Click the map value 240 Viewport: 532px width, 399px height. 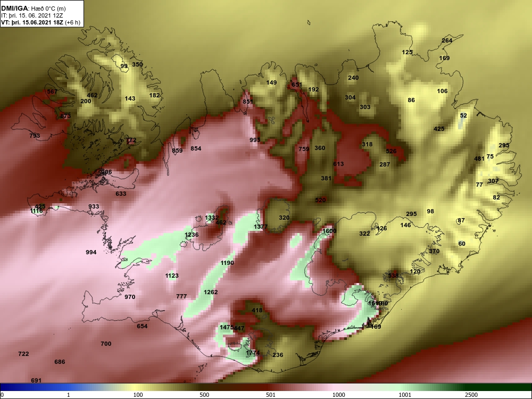[x=353, y=78]
